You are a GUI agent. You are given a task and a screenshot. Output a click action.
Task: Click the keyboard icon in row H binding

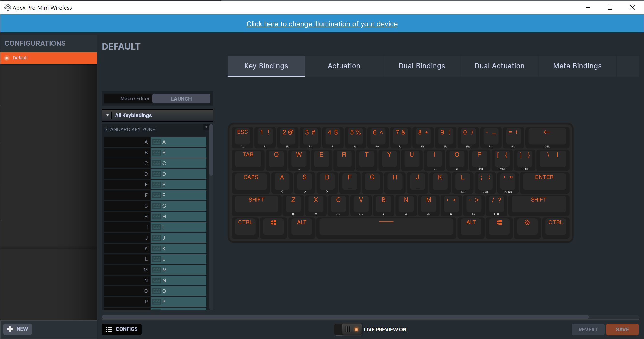pos(156,217)
